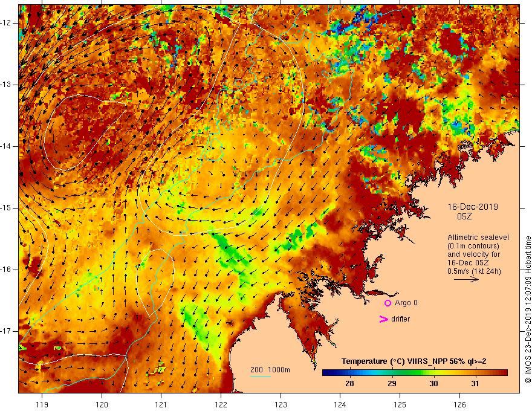The image size is (532, 411).
Task: Click the 05Z time label under the date
Action: point(464,216)
